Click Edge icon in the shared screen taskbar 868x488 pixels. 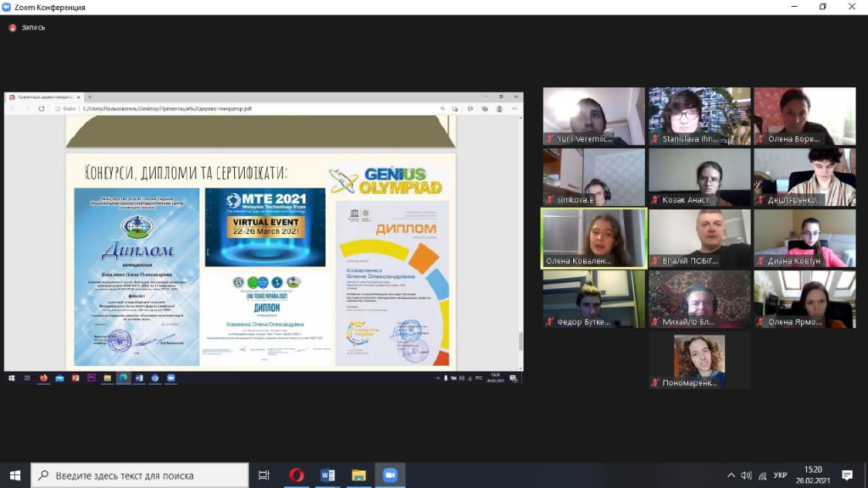[x=124, y=379]
